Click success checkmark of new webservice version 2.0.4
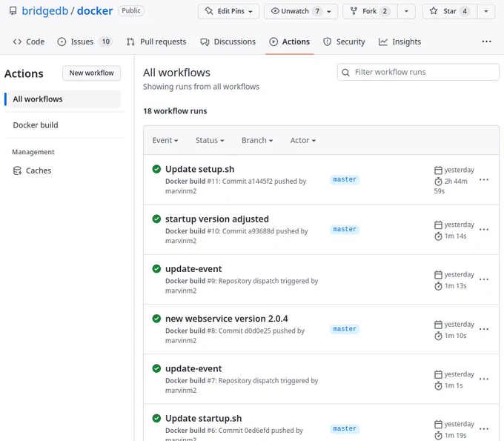The height and width of the screenshot is (441, 504). (x=156, y=319)
